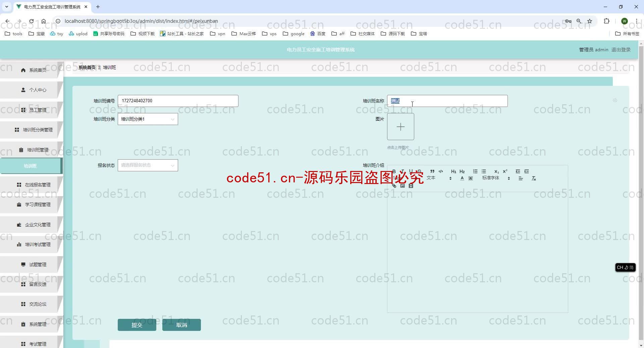Apply Heading 1 style in the editor
The image size is (644, 348).
(x=453, y=171)
